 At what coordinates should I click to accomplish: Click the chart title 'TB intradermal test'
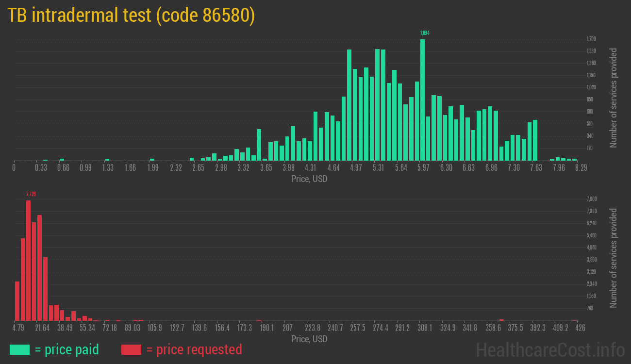pyautogui.click(x=131, y=16)
